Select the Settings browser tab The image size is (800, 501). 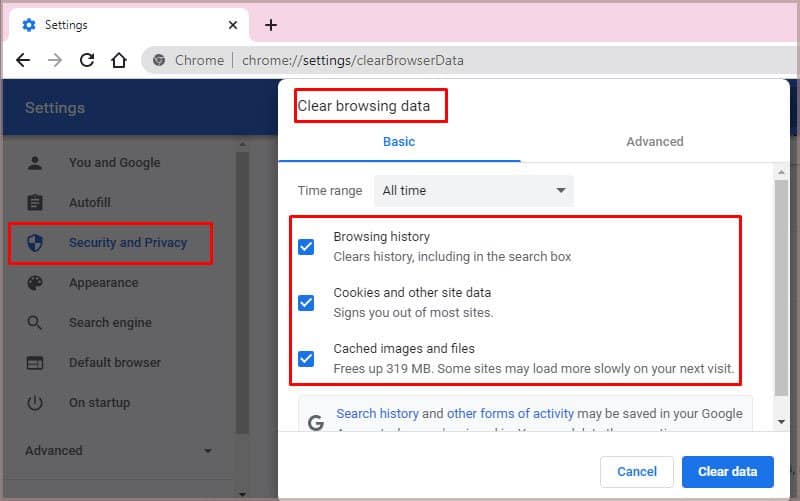(129, 25)
